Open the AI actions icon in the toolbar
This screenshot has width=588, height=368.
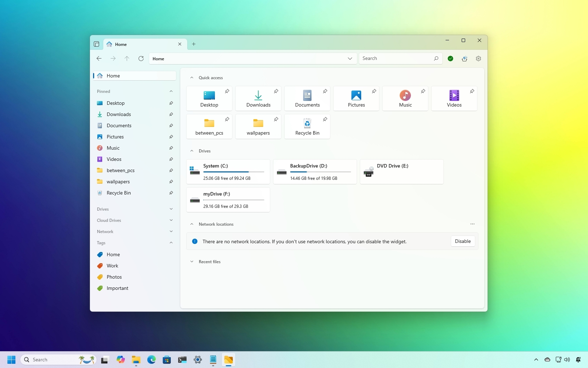click(465, 59)
